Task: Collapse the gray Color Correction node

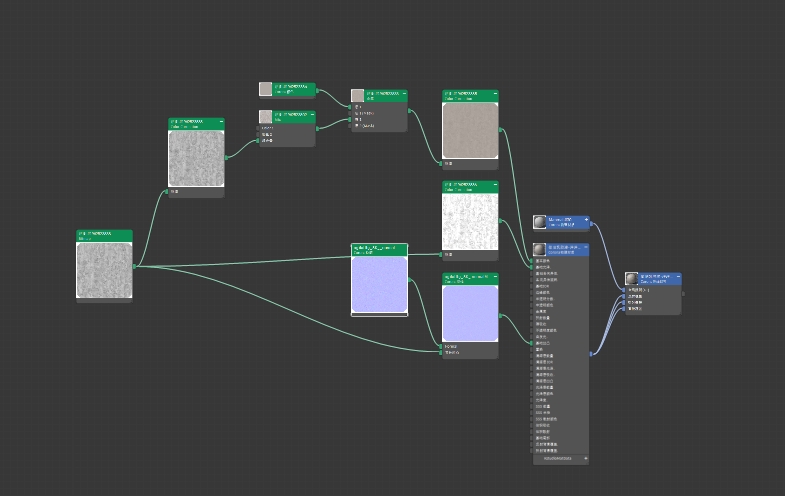Action: click(x=221, y=122)
